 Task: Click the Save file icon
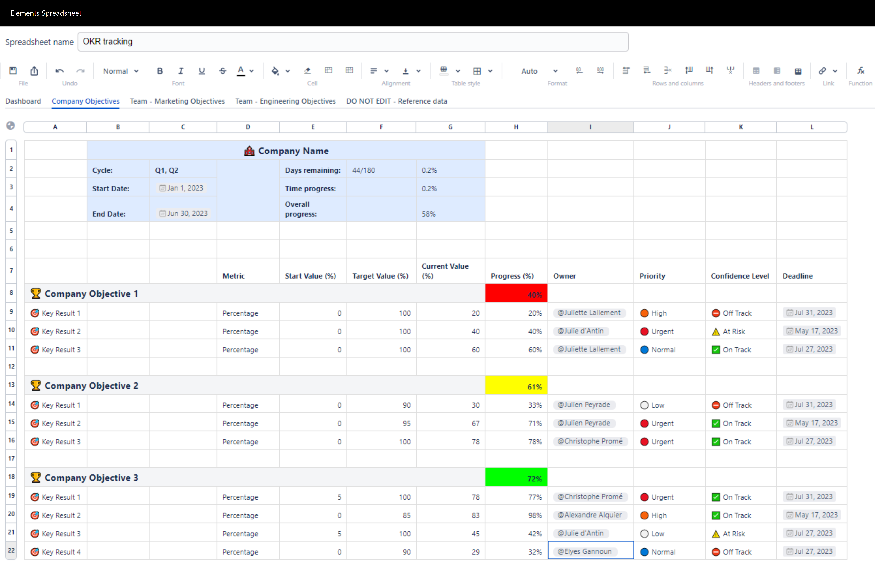(13, 70)
